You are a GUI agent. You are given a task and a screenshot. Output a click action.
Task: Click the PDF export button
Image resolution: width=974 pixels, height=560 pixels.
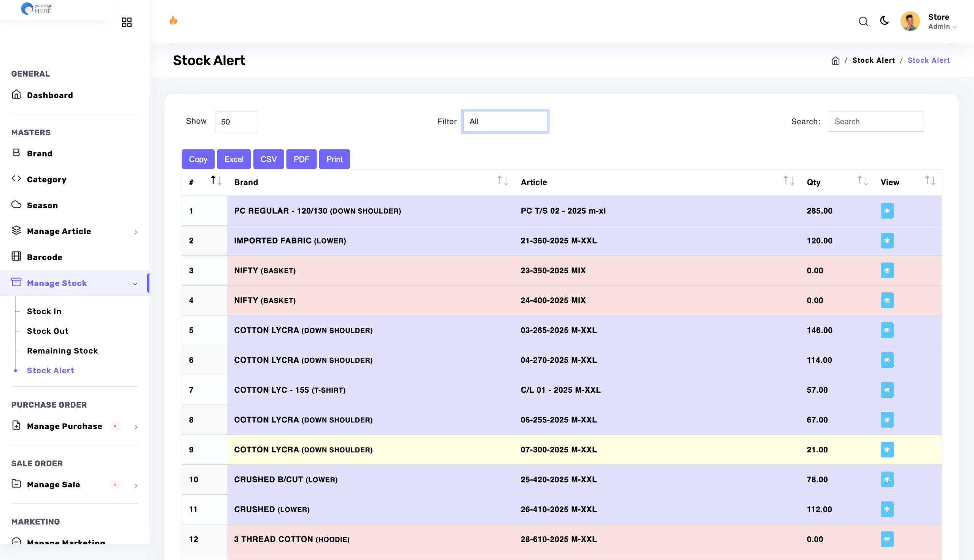tap(301, 159)
